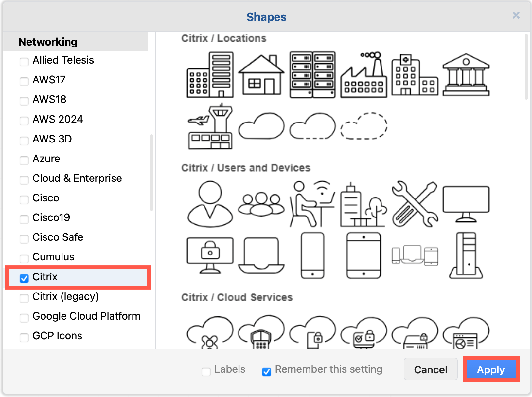Click the Cancel button
Viewport: 532px width, 397px height.
pos(431,369)
